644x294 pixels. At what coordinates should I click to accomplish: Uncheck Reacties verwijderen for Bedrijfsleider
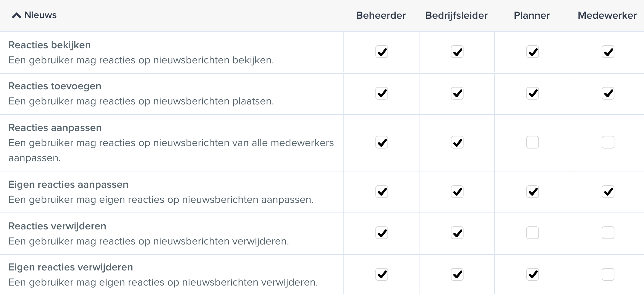457,233
